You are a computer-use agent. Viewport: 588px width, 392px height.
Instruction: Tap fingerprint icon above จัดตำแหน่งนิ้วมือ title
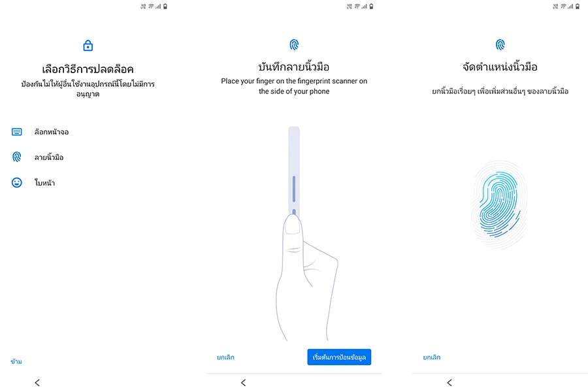click(500, 44)
